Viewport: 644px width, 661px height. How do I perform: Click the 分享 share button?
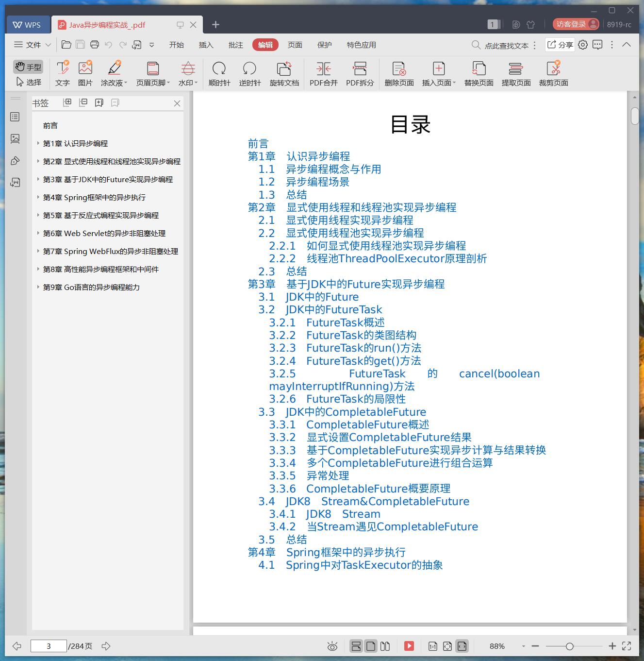560,45
